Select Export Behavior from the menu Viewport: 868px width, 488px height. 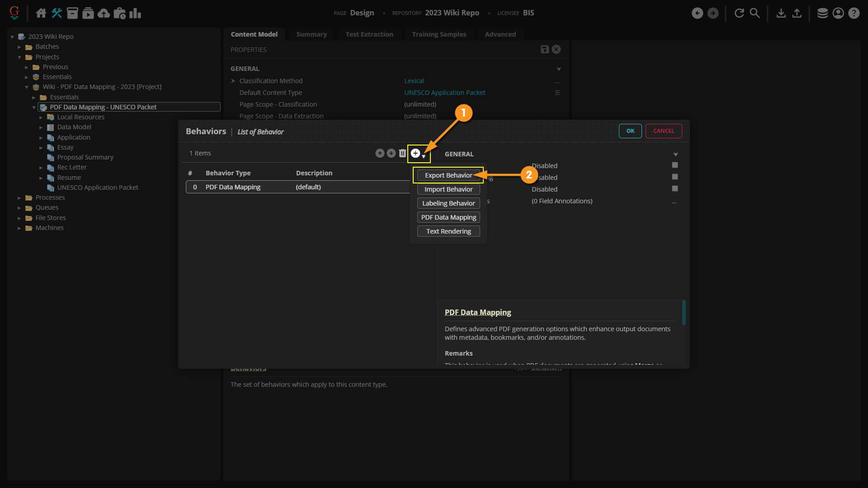[448, 175]
